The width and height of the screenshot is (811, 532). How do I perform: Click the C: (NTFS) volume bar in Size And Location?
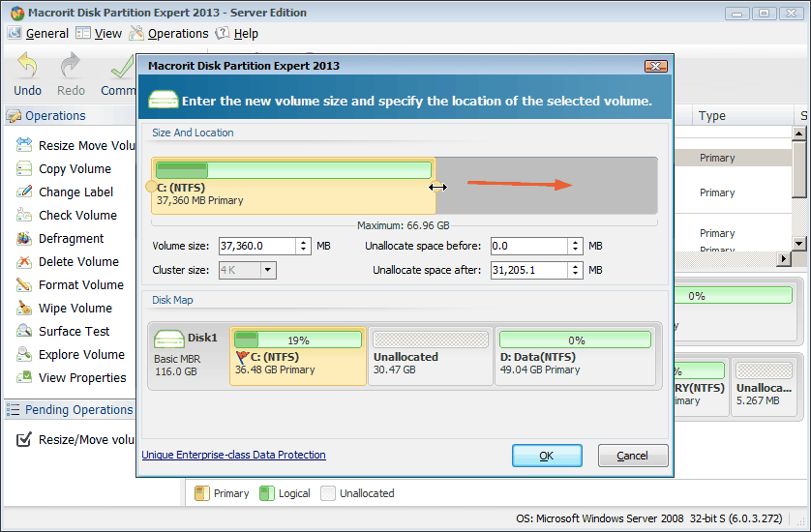pos(293,186)
